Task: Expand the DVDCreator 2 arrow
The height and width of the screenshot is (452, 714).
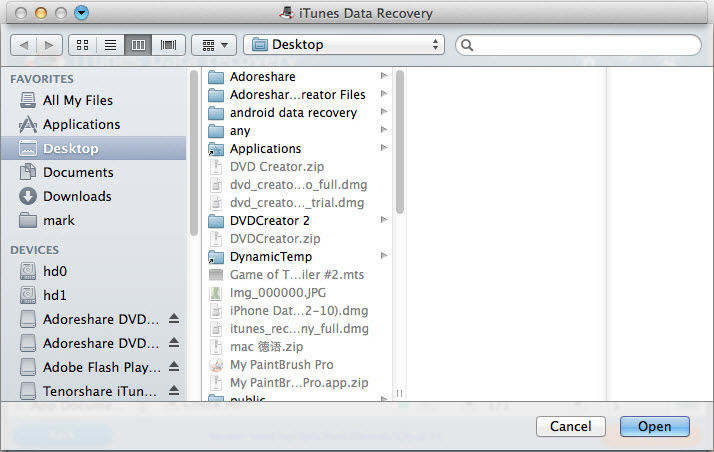Action: tap(384, 220)
